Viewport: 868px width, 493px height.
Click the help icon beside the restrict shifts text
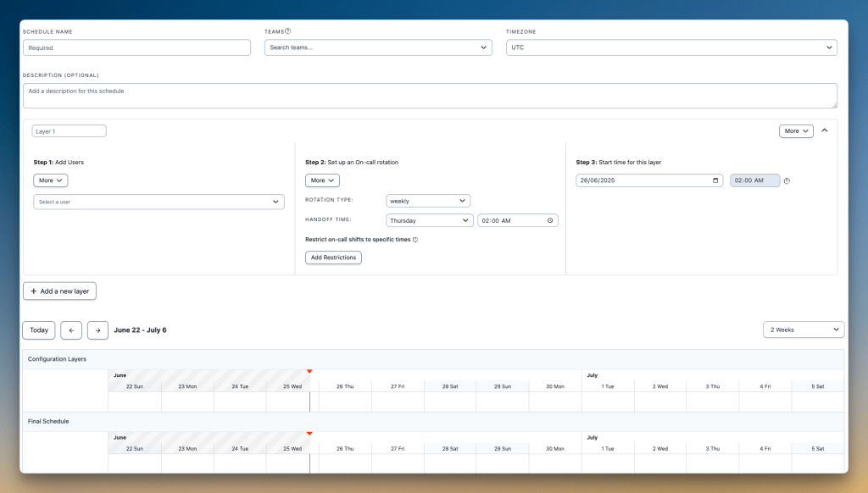(415, 240)
